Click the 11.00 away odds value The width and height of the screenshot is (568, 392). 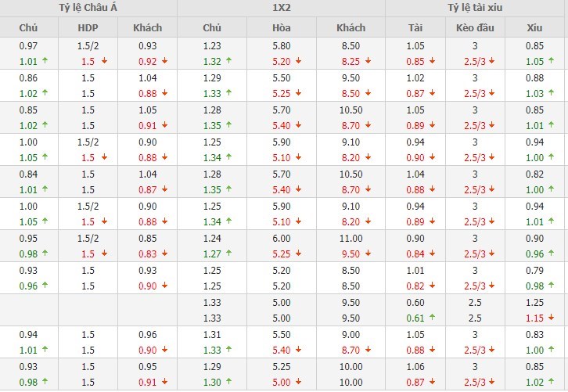click(x=351, y=238)
